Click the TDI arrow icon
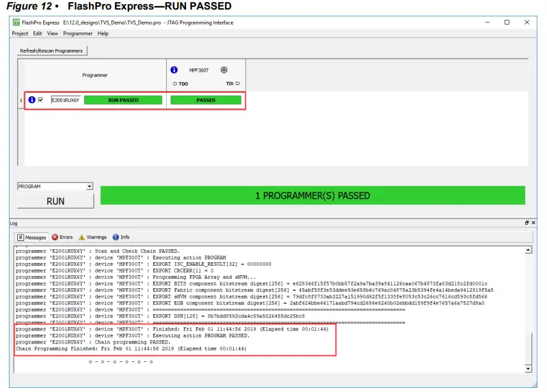Screen dimensions: 547x392 pos(237,83)
